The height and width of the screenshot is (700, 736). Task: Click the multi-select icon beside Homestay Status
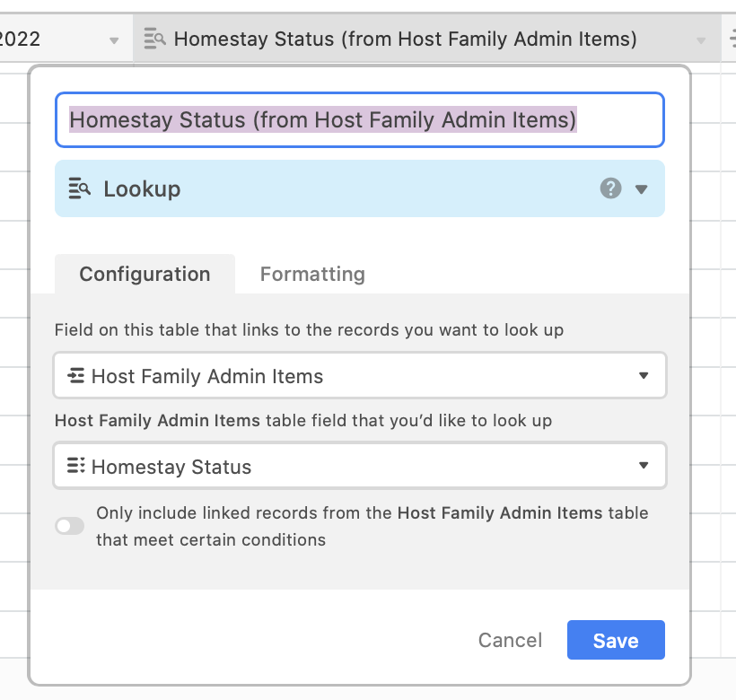[x=75, y=466]
